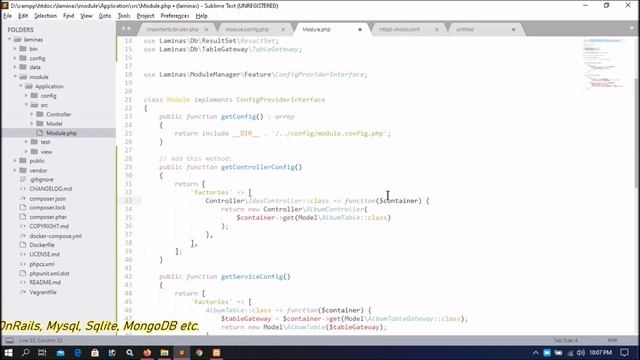Open the Project menu
The image size is (640, 360).
coord(145,16)
